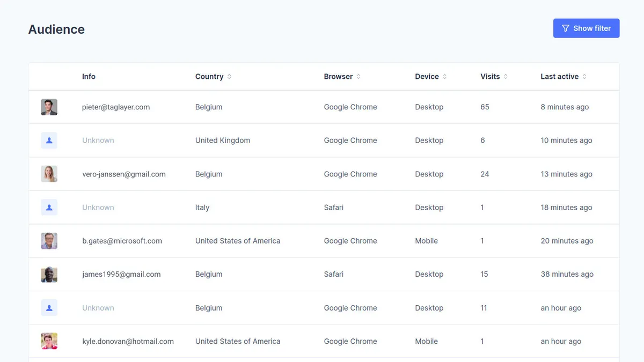
Task: Sort by Device column arrows
Action: pyautogui.click(x=444, y=77)
